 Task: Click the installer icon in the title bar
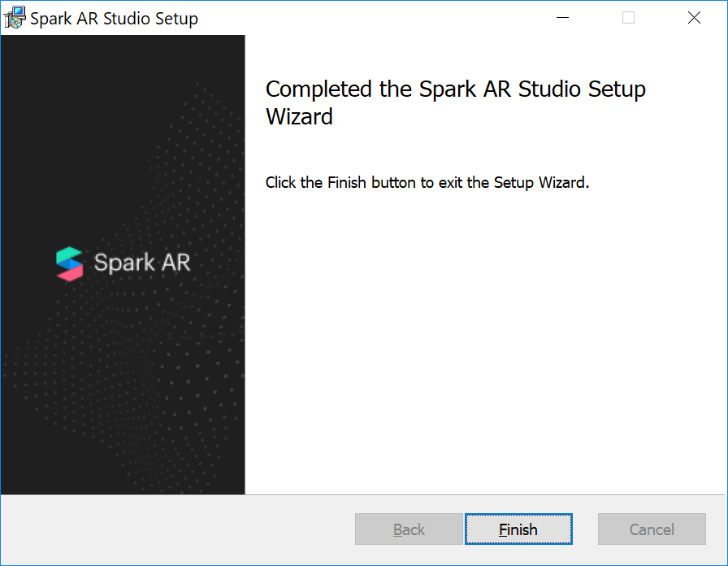click(15, 18)
